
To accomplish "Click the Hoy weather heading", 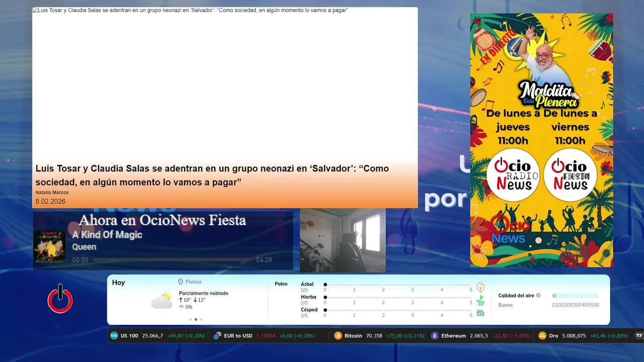I will pyautogui.click(x=118, y=283).
